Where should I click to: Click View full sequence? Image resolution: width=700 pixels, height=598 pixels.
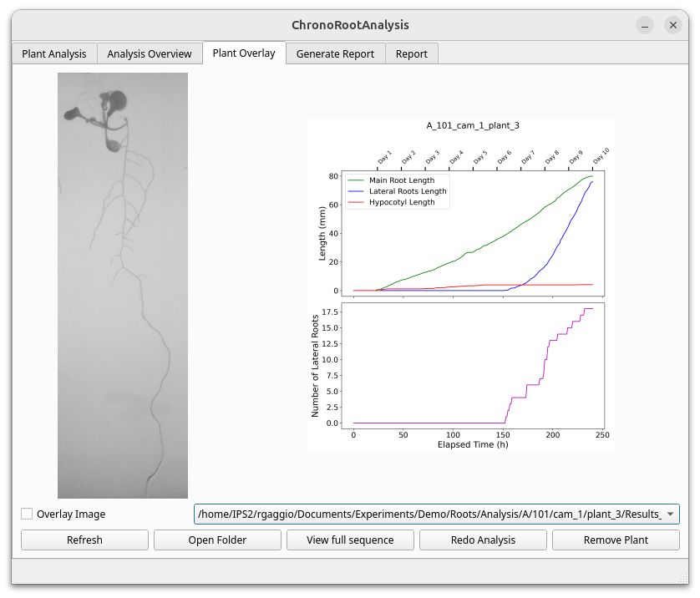[x=350, y=540]
